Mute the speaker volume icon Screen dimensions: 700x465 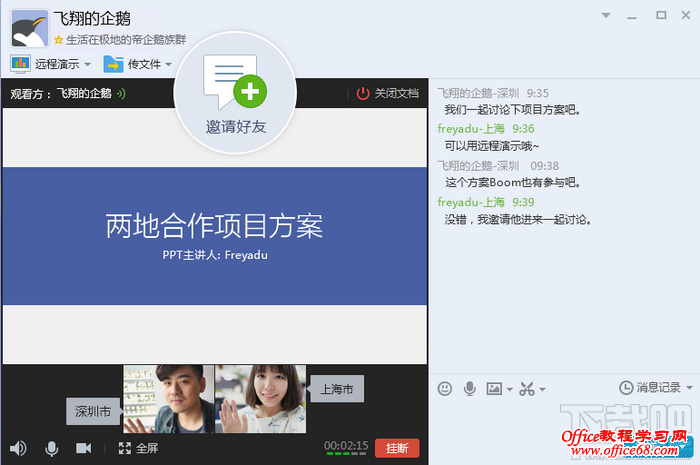point(18,448)
